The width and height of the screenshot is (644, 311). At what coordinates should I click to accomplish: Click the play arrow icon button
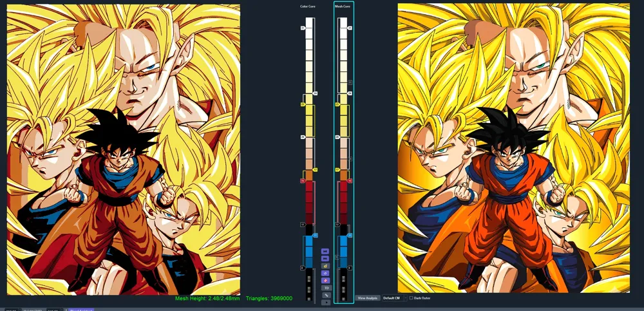tap(326, 303)
